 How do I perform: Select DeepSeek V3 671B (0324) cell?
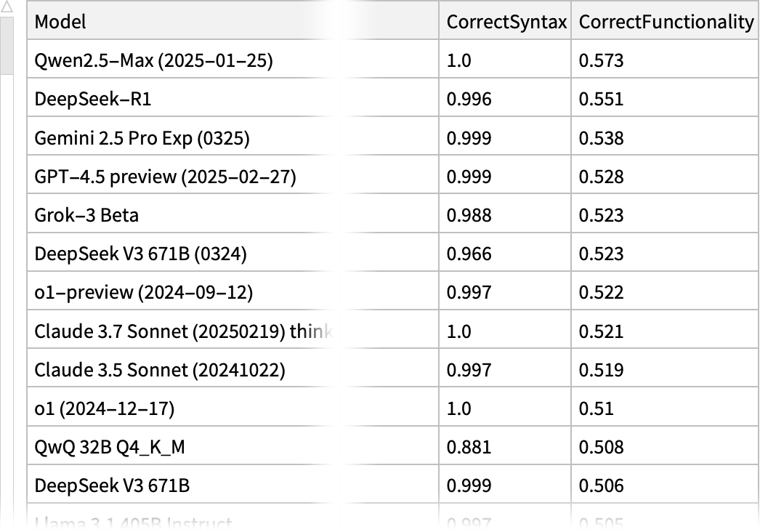click(x=141, y=254)
